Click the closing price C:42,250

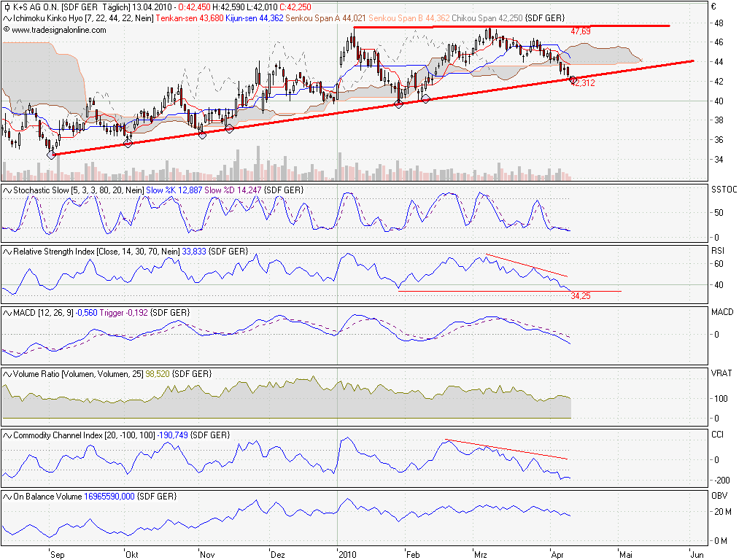295,7
